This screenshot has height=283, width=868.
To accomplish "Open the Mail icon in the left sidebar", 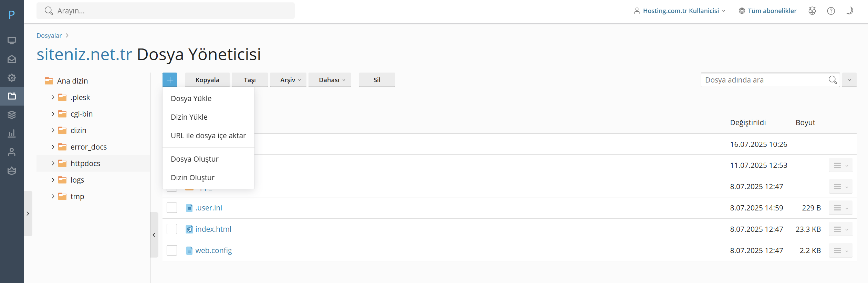I will click(x=12, y=59).
